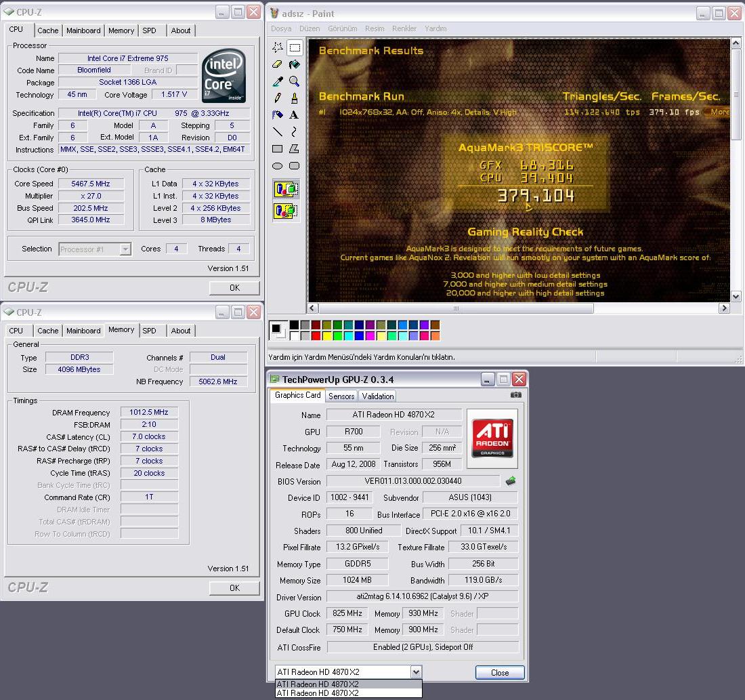745x700 pixels.
Task: Click the DRAM Frequency 1012.5 MHz value
Action: tap(149, 412)
